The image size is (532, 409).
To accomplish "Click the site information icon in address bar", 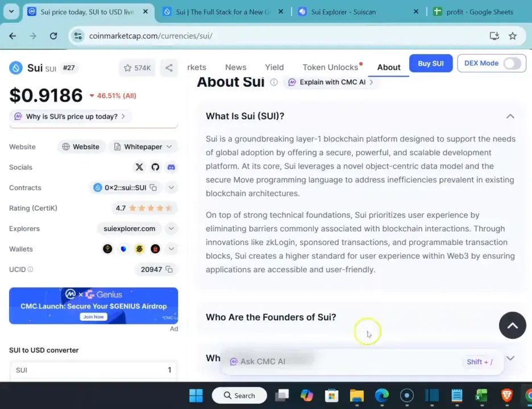I will pos(78,36).
